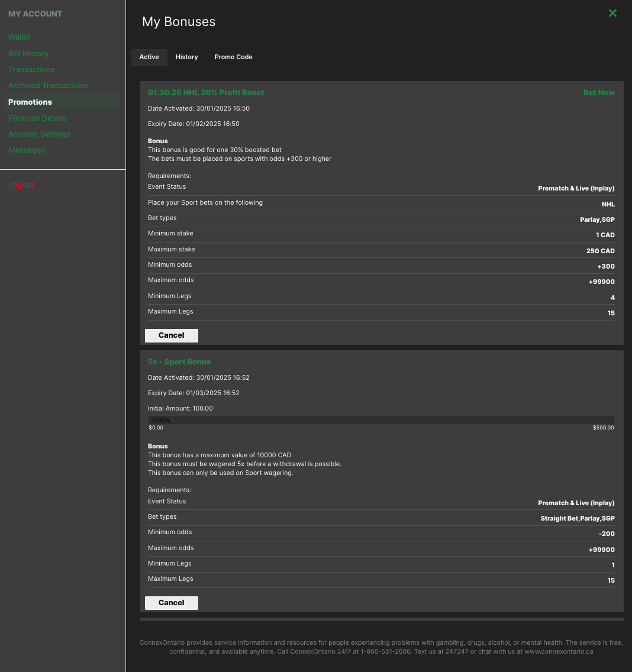
Task: Cancel the 5x Sport Bonus
Action: pos(171,603)
